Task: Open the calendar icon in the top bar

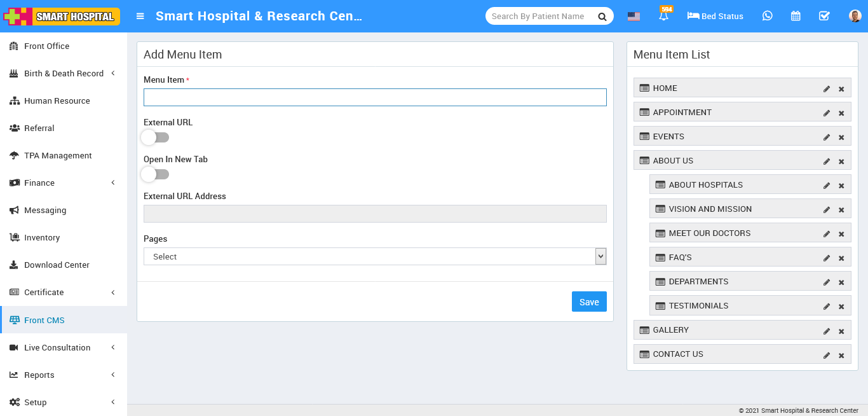Action: point(796,16)
